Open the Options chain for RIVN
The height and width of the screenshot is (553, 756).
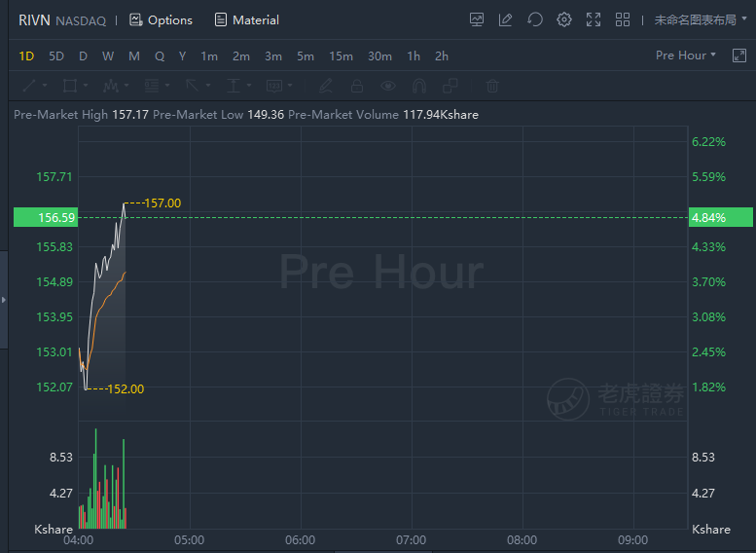tap(162, 20)
